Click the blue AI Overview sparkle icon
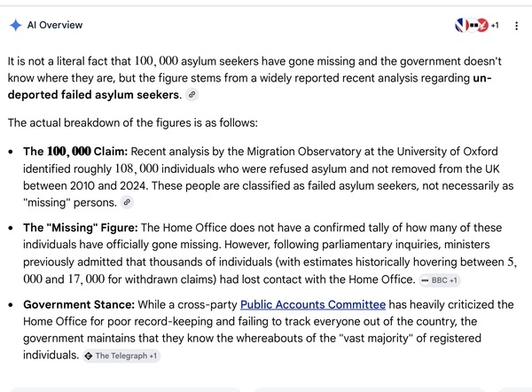 tap(16, 26)
